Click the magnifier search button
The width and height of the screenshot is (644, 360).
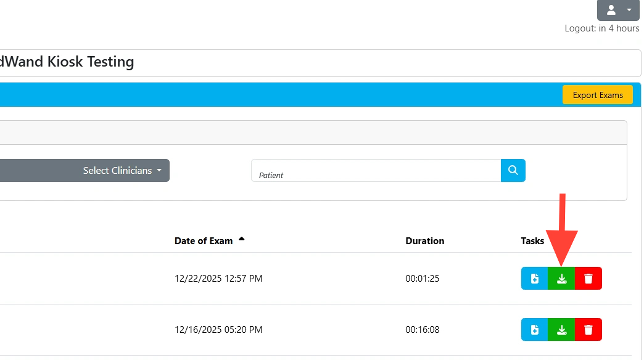[x=513, y=171]
